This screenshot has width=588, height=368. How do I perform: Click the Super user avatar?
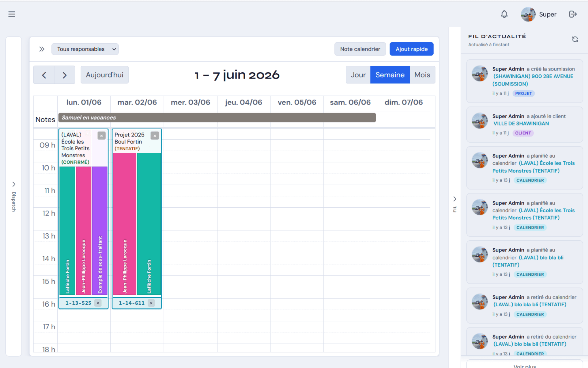point(528,14)
